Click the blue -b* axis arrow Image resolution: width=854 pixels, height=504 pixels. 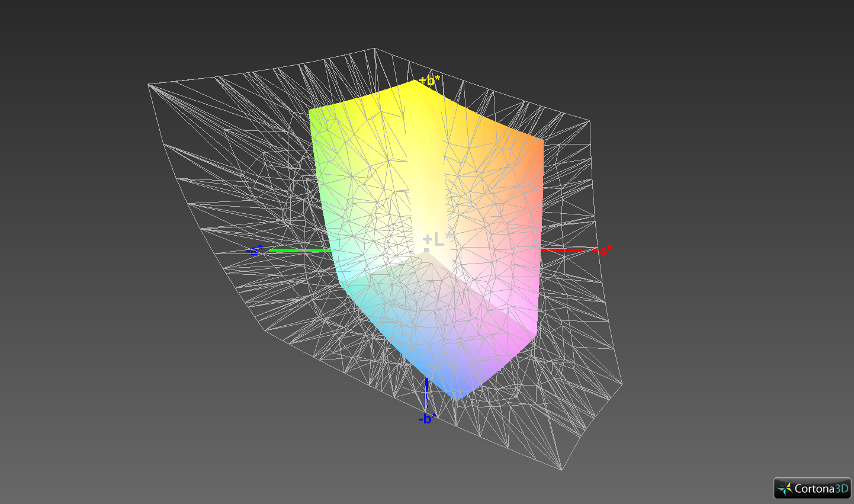(427, 393)
